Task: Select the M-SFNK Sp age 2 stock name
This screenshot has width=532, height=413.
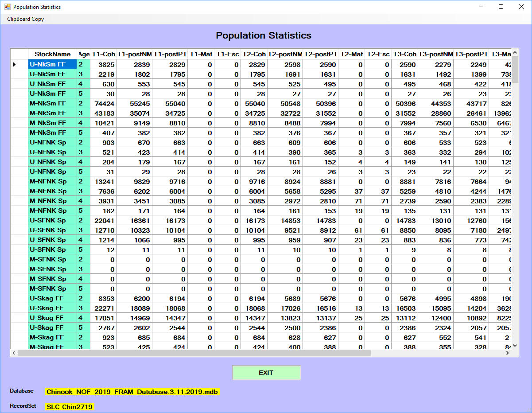Action: (52, 259)
